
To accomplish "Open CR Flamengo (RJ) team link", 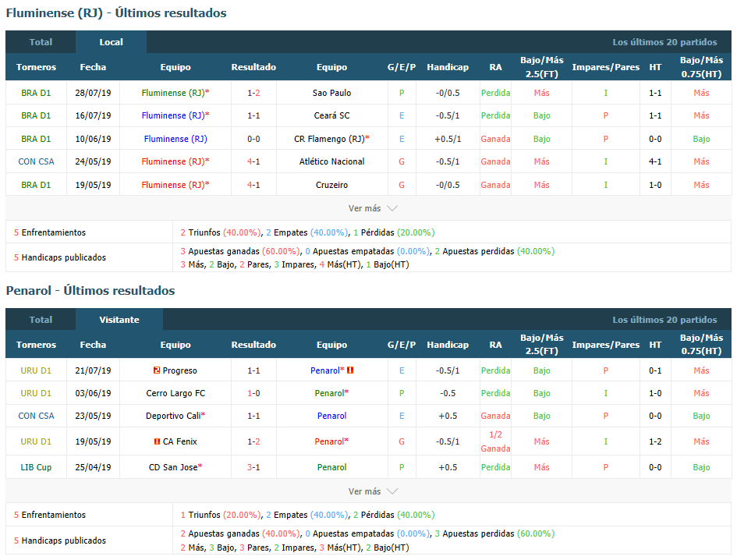I will (329, 139).
